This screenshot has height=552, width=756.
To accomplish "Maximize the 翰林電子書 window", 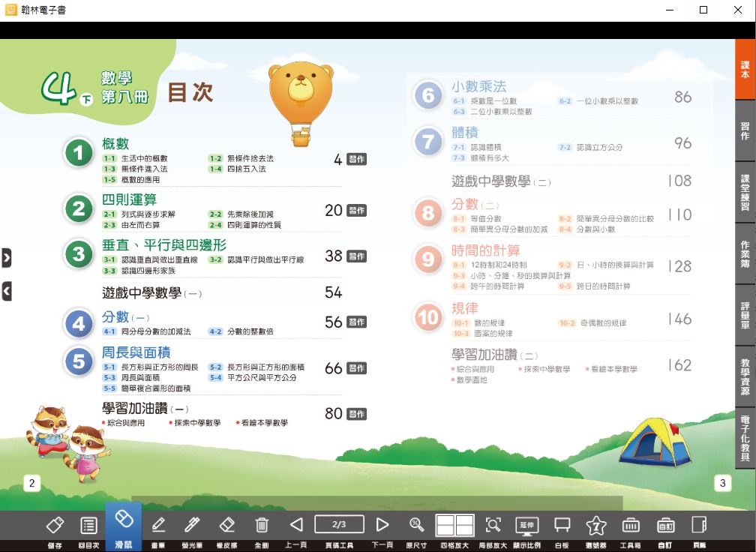I will click(703, 10).
